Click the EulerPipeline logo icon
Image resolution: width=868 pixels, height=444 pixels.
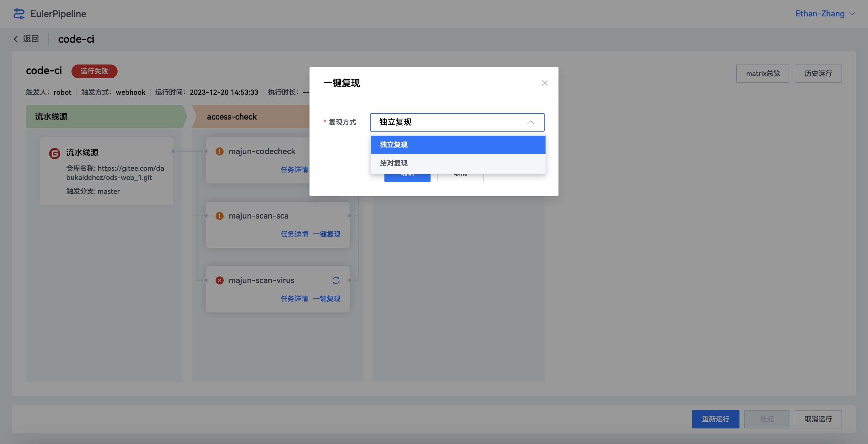click(19, 14)
